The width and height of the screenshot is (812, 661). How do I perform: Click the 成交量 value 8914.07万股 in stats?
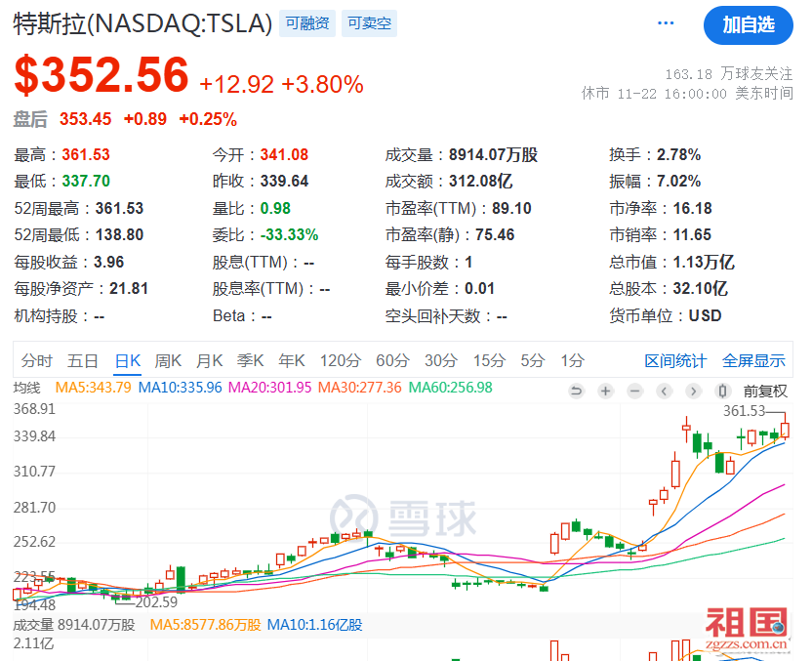tap(494, 155)
